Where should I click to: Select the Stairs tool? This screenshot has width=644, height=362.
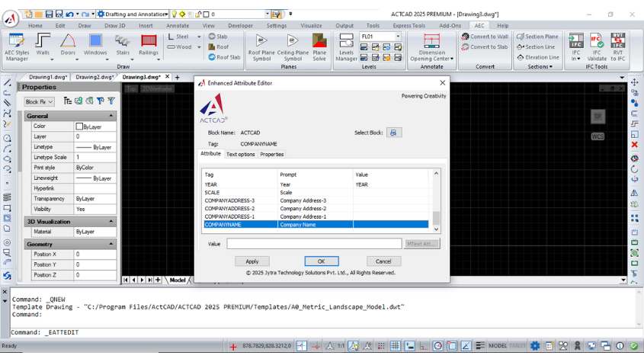pyautogui.click(x=123, y=45)
